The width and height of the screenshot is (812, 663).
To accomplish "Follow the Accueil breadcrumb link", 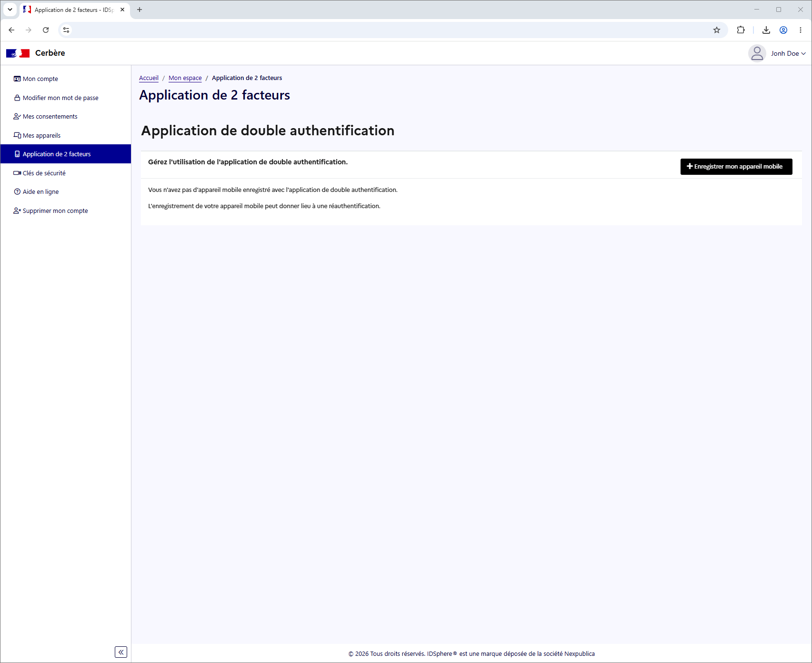I will pyautogui.click(x=149, y=78).
